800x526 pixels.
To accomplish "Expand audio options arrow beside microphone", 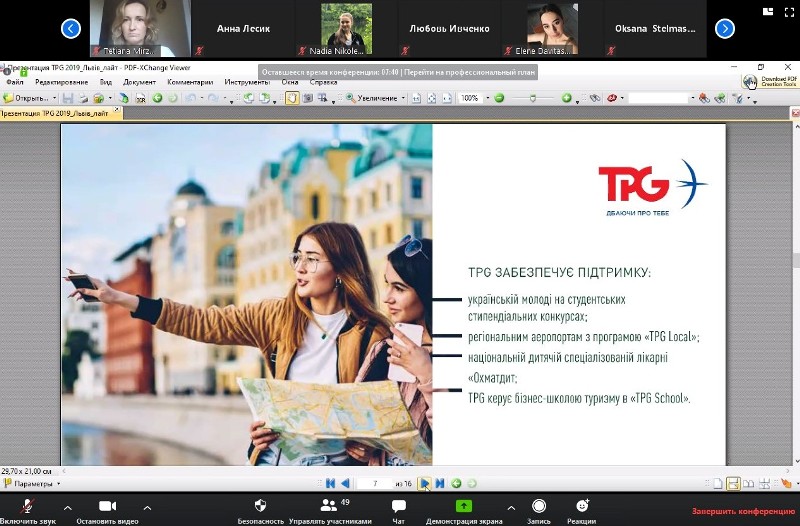I will tap(68, 507).
